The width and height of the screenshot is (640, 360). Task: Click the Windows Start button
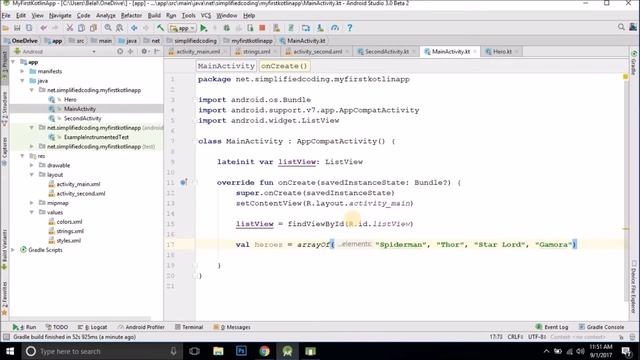coord(10,351)
